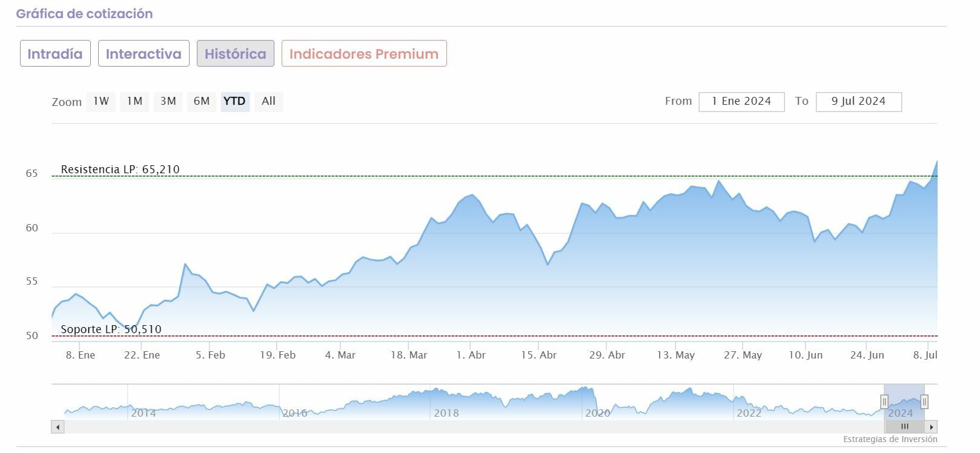Open the Interactiva chart tab
This screenshot has height=453, width=980.
[144, 53]
